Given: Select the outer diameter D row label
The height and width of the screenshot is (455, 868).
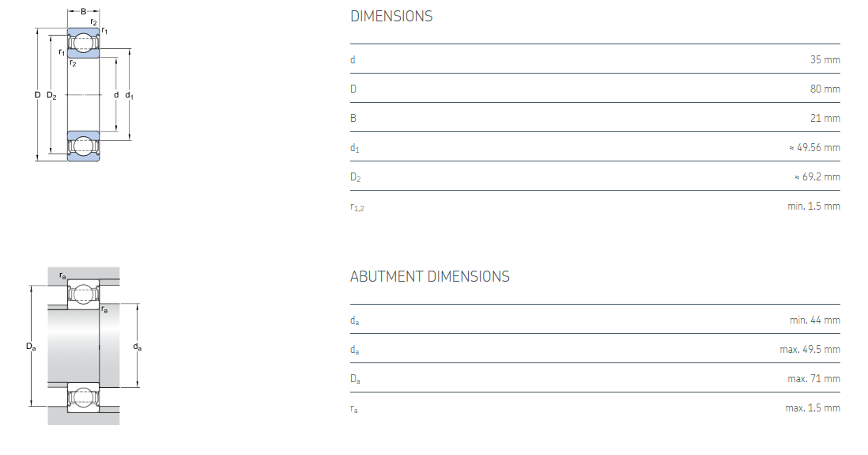Looking at the screenshot, I should 353,89.
